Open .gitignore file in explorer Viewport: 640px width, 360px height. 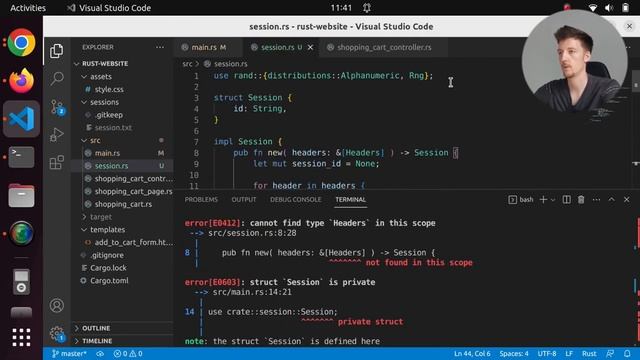click(122, 255)
